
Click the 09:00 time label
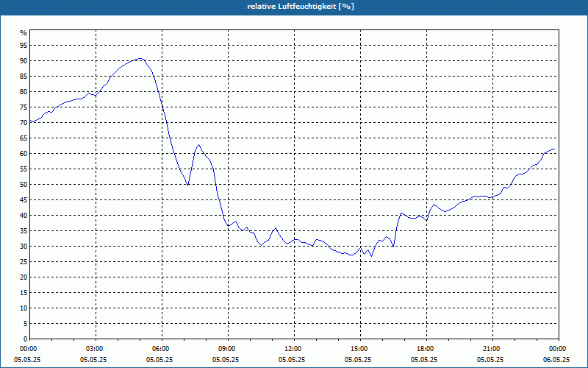point(228,349)
